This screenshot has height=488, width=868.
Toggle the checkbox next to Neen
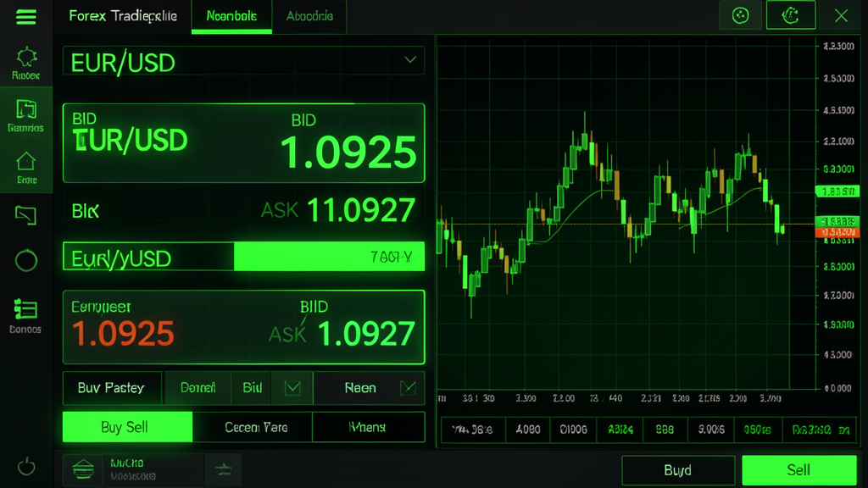(x=408, y=388)
